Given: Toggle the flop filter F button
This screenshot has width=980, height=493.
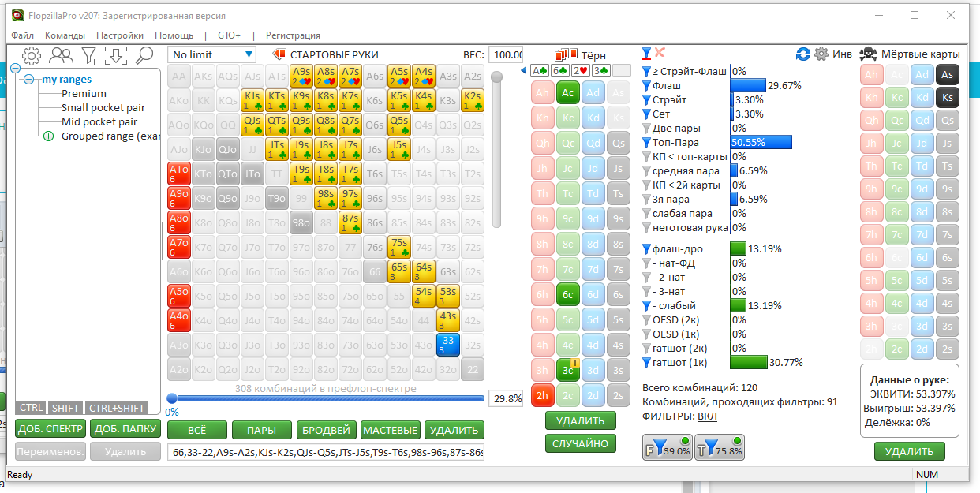Looking at the screenshot, I should click(668, 447).
